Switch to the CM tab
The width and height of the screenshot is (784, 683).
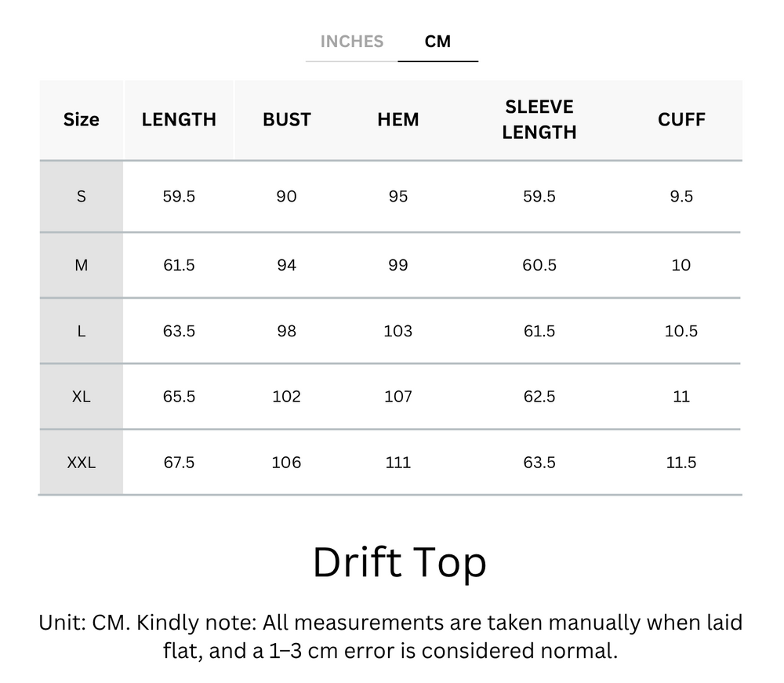pyautogui.click(x=438, y=42)
